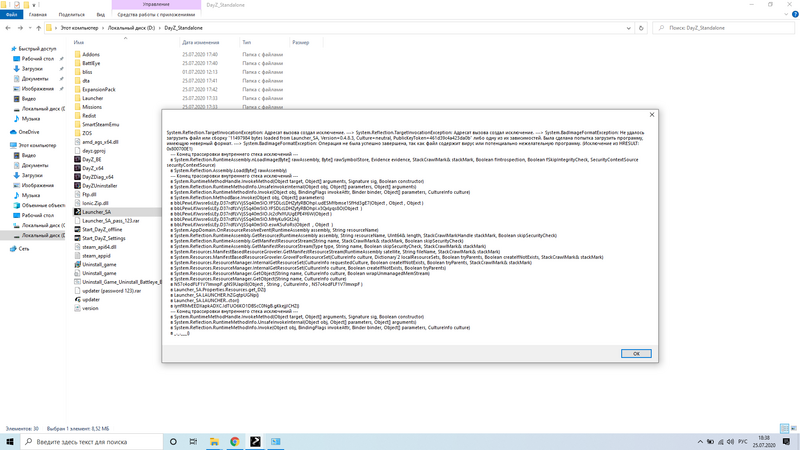Select the BattlEye folder
The width and height of the screenshot is (800, 450).
(x=91, y=63)
